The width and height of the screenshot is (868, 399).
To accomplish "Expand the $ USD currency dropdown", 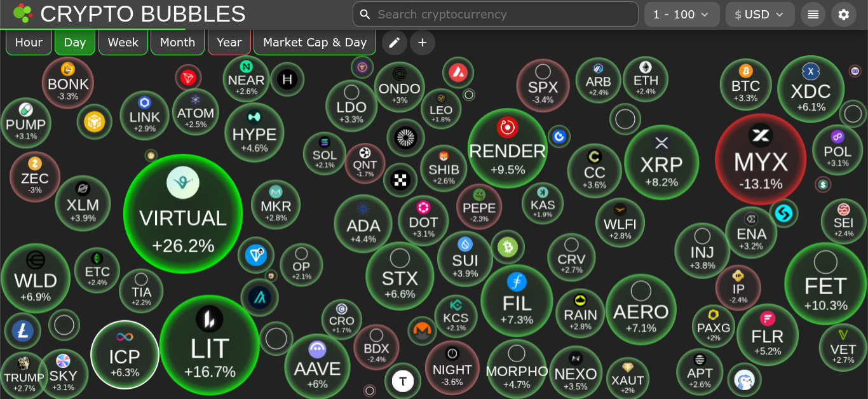I will tap(760, 15).
